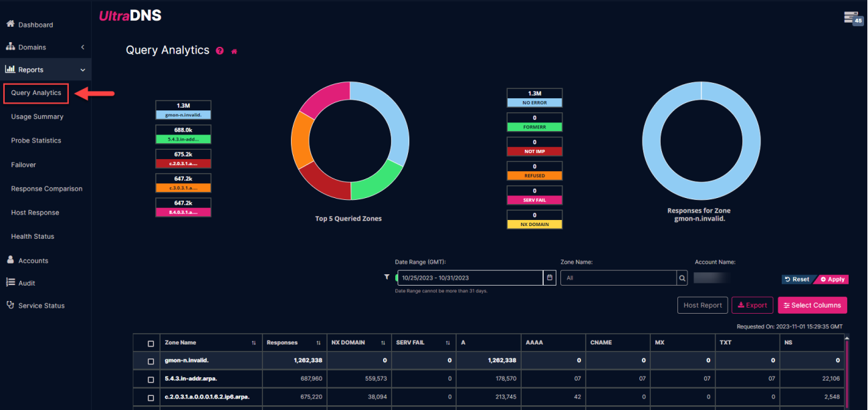Collapse the Domains sidebar section

[x=83, y=47]
